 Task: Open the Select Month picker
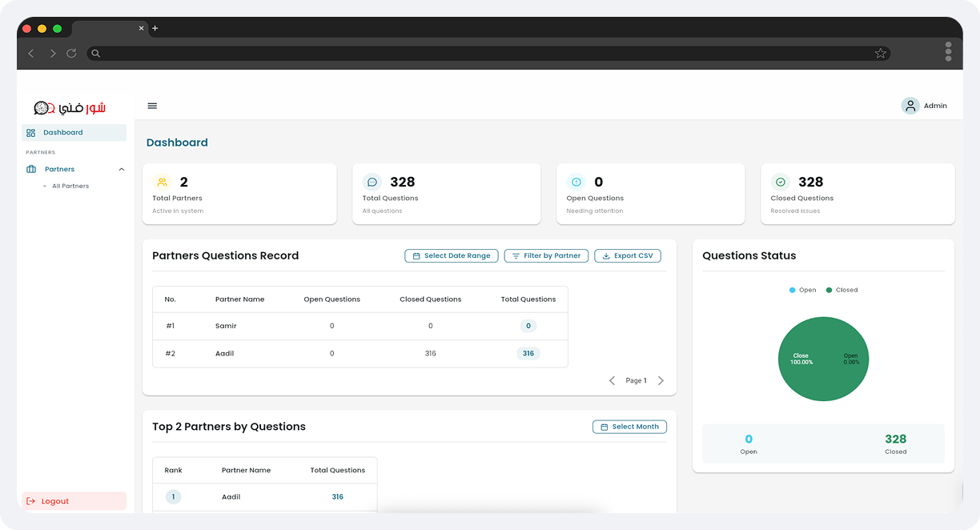[629, 427]
